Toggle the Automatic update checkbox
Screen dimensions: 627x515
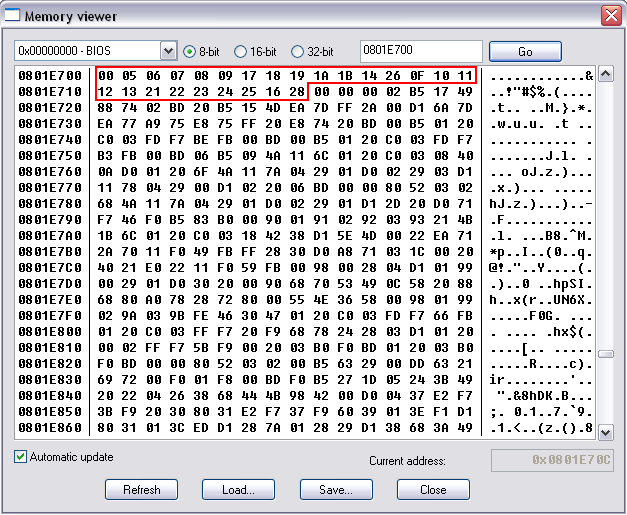pos(21,457)
